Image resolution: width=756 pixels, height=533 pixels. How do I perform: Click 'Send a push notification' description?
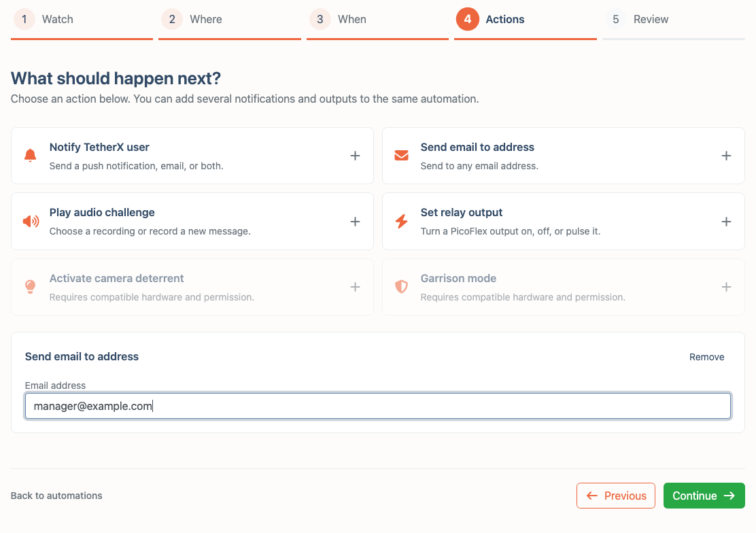point(137,166)
